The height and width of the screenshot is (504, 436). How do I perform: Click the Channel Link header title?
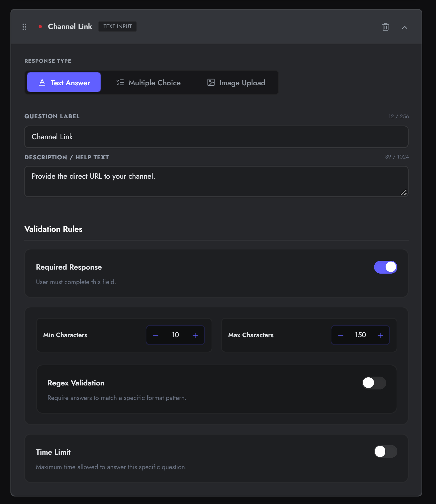(70, 27)
